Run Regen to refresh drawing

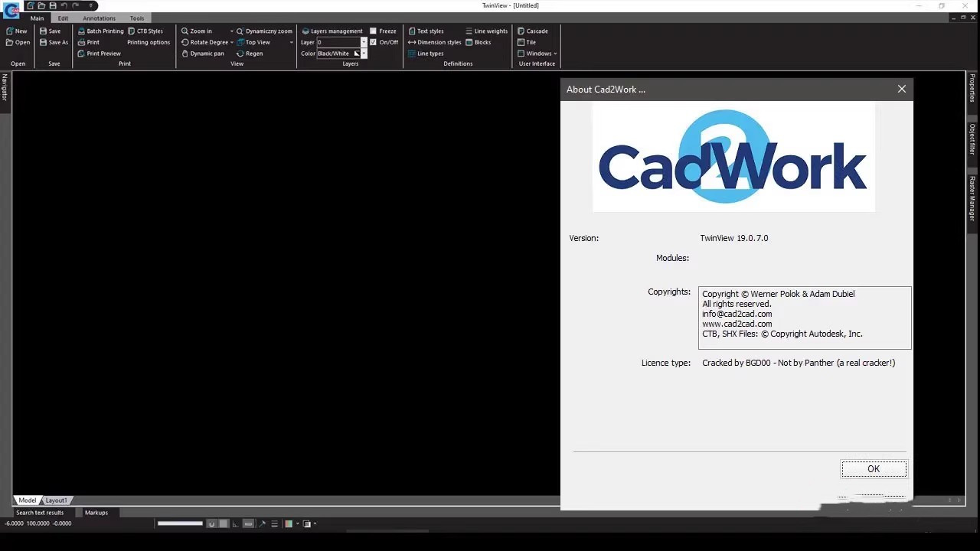250,54
